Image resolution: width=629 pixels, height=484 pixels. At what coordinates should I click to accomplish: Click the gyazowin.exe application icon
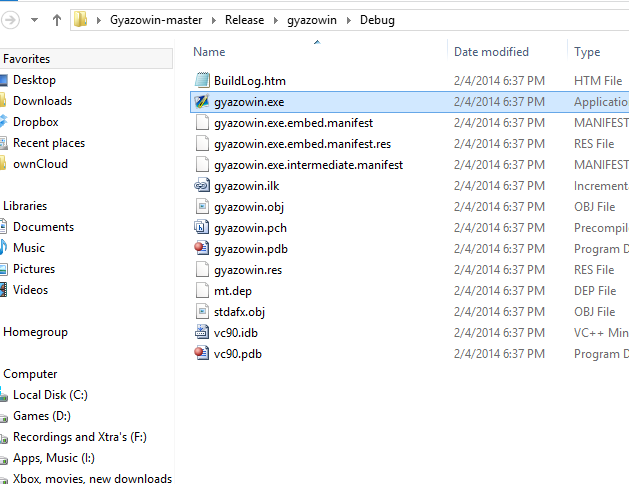click(x=201, y=102)
